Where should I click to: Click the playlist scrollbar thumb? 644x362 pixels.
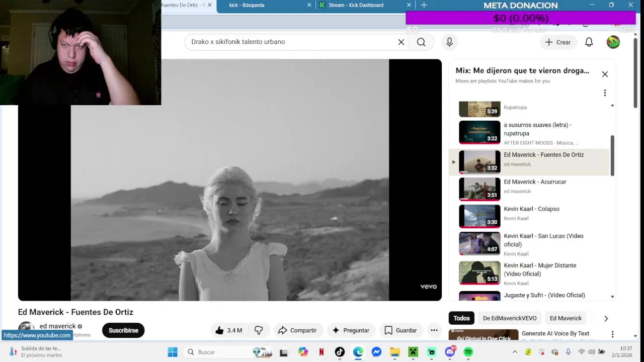(612, 155)
